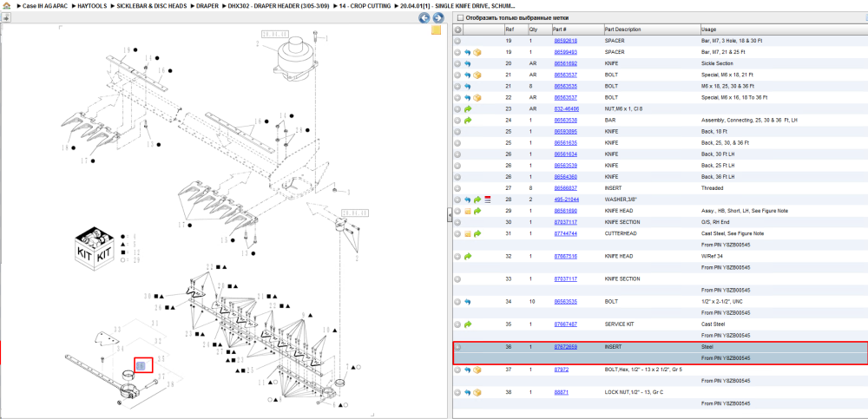Click red list icon on WASHER,3/8" row

[488, 200]
